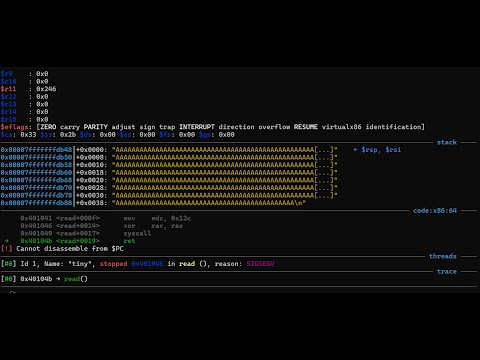This screenshot has height=360, width=480.
Task: Click the +0x0030 stack offset
Action: point(90,195)
